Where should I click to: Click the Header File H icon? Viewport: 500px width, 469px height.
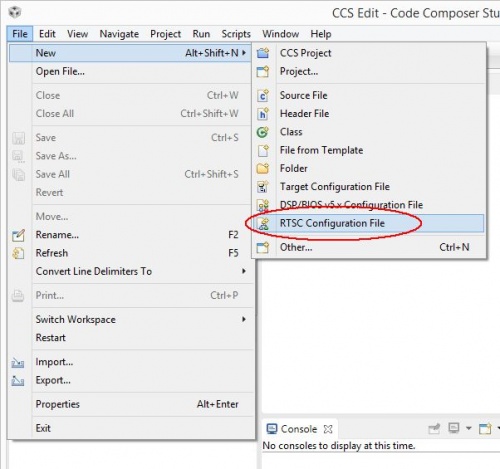tap(263, 114)
